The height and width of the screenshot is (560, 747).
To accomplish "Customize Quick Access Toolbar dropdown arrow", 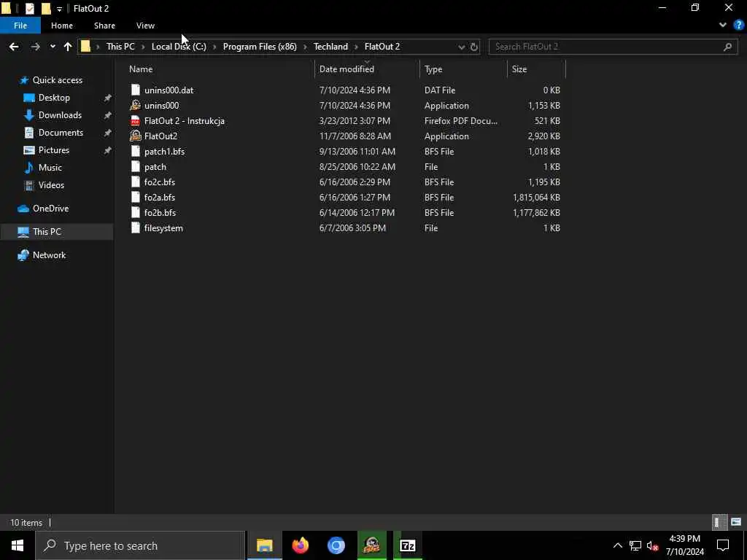I will [59, 9].
